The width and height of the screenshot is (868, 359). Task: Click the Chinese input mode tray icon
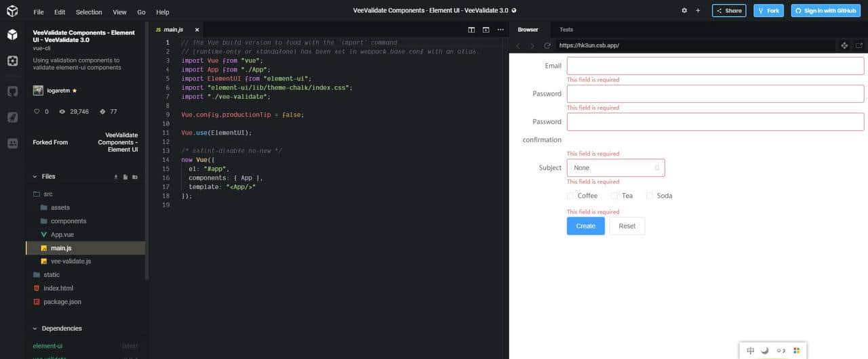(750, 351)
